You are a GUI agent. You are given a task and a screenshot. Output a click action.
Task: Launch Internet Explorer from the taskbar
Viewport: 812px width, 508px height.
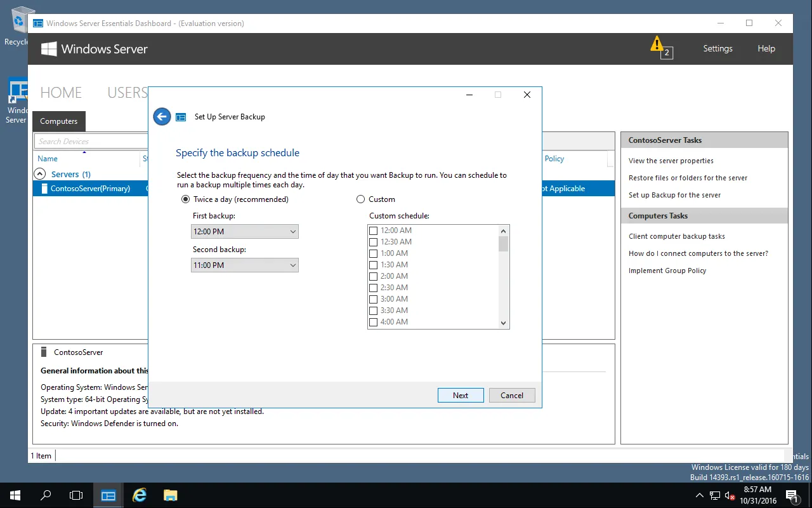[139, 495]
